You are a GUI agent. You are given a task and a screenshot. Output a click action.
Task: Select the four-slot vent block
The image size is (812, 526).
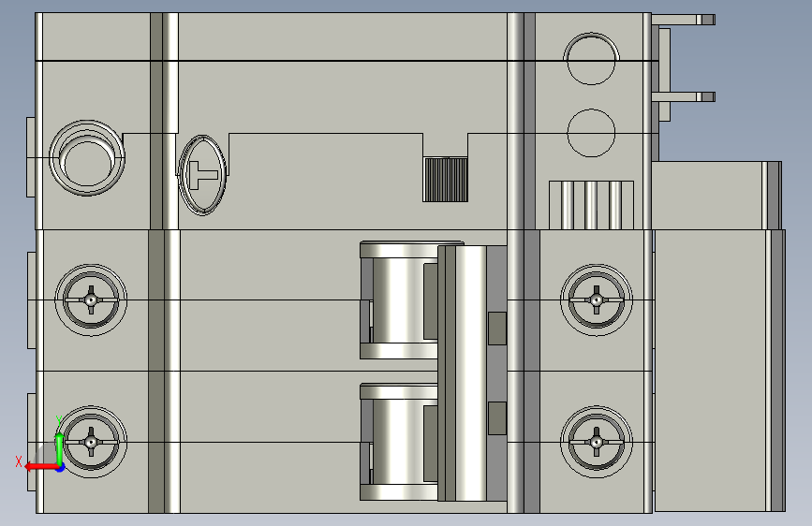coord(591,205)
